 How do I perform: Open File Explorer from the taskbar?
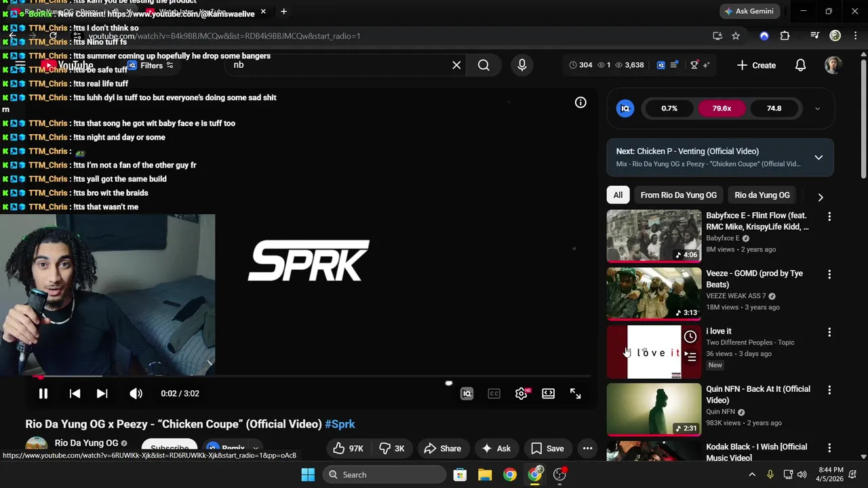coord(485,474)
